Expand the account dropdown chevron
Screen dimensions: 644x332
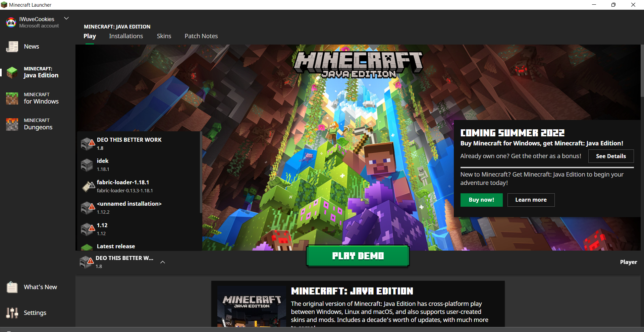pyautogui.click(x=66, y=18)
